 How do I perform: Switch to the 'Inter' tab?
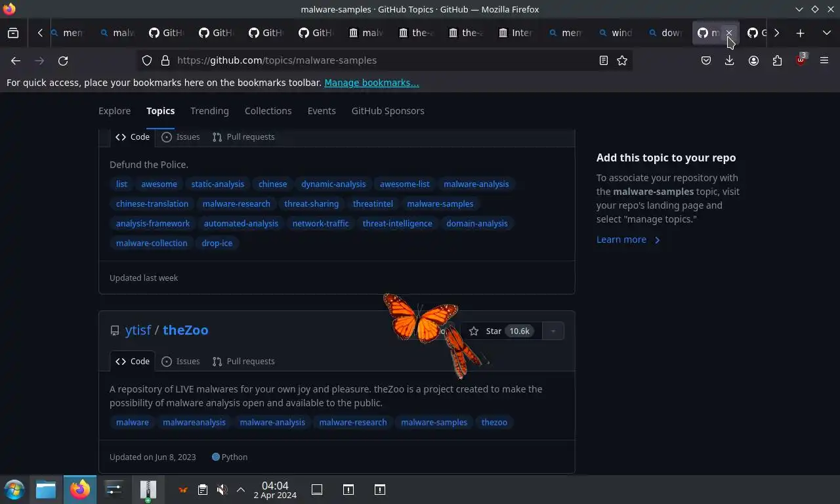point(517,33)
